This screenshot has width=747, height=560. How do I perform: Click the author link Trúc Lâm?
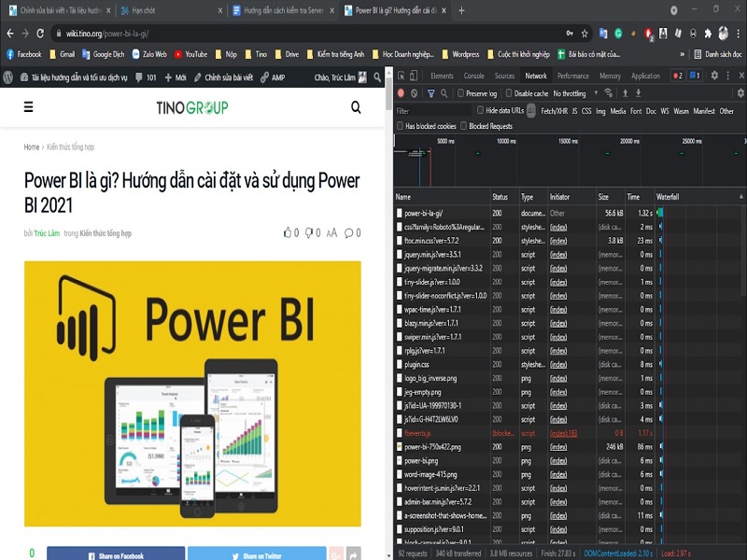pyautogui.click(x=47, y=232)
